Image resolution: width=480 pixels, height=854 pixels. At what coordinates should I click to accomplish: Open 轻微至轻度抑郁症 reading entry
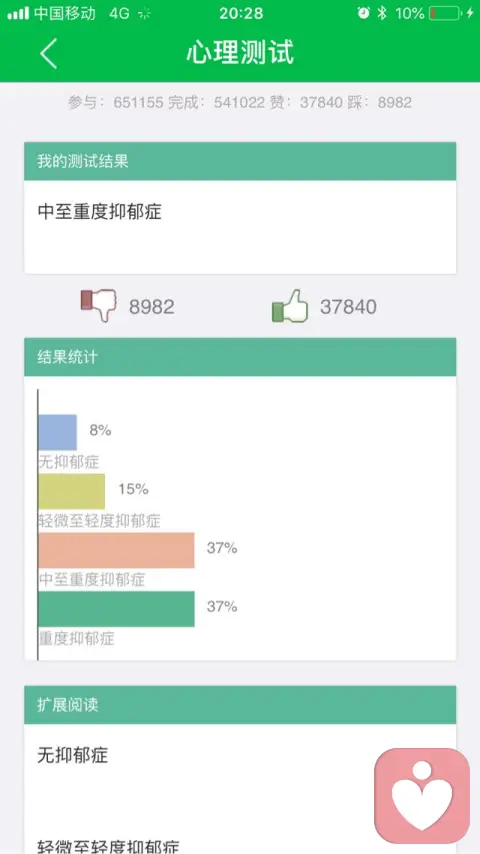pyautogui.click(x=108, y=846)
